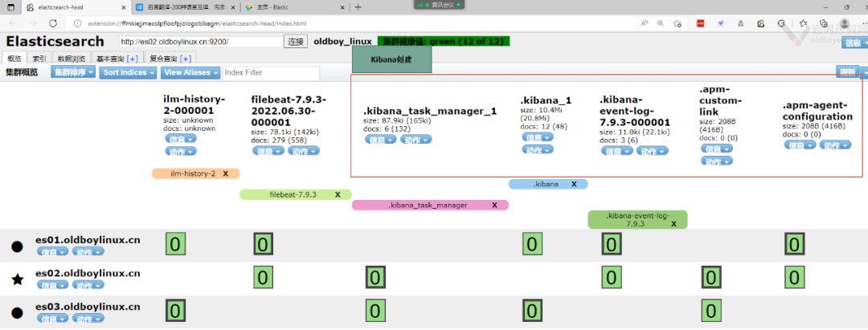This screenshot has width=868, height=330.
Task: Open the elasticsearch-head extension toolbar icon
Action: point(761,23)
